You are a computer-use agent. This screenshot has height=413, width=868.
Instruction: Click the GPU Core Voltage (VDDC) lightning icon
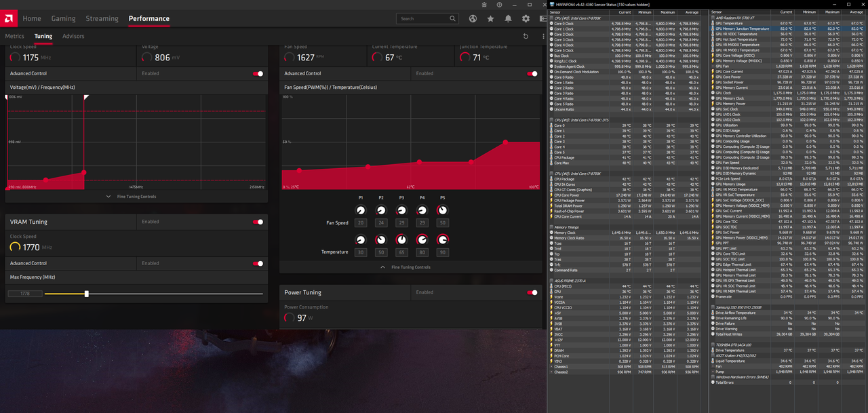(x=713, y=56)
